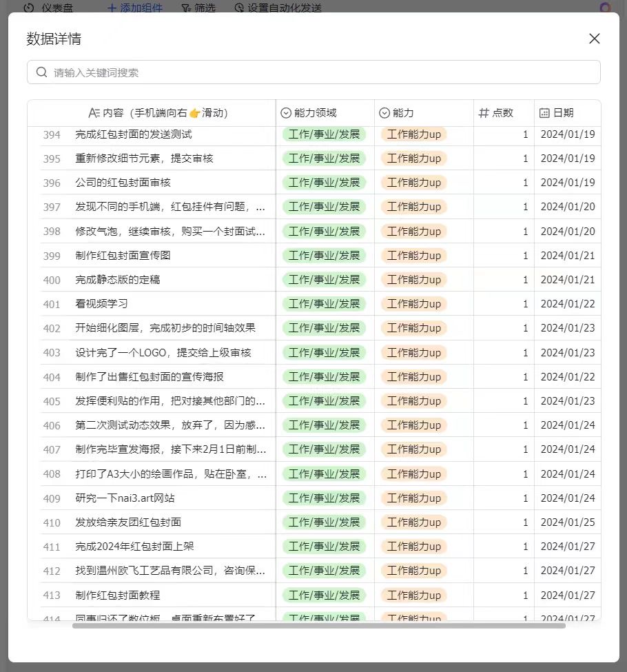
Task: Click points value 1 in row 407
Action: click(526, 449)
